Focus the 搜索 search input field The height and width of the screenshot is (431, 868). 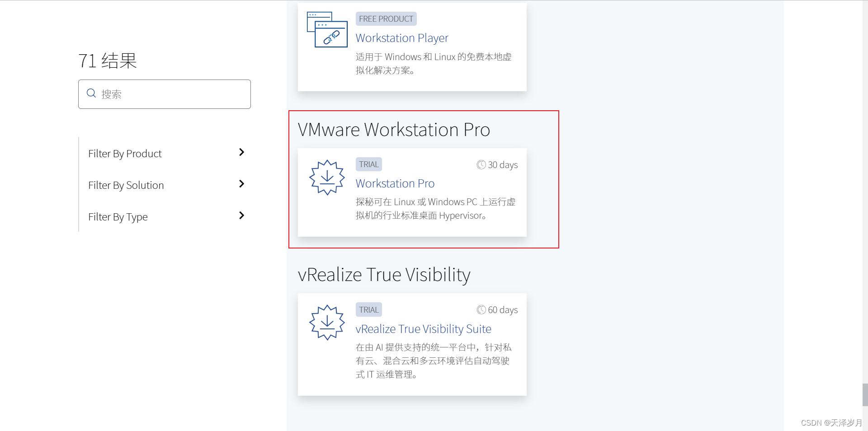(165, 94)
